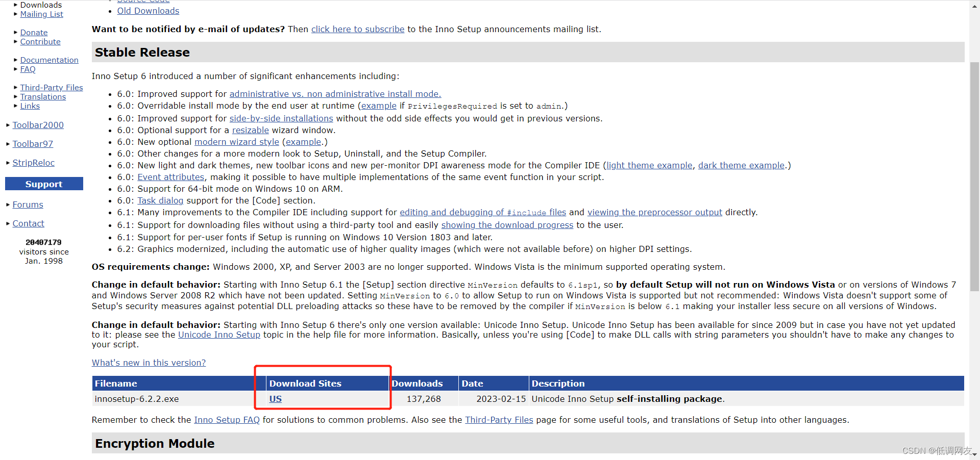This screenshot has height=460, width=980.
Task: Open the Links sidebar entry
Action: [x=30, y=106]
